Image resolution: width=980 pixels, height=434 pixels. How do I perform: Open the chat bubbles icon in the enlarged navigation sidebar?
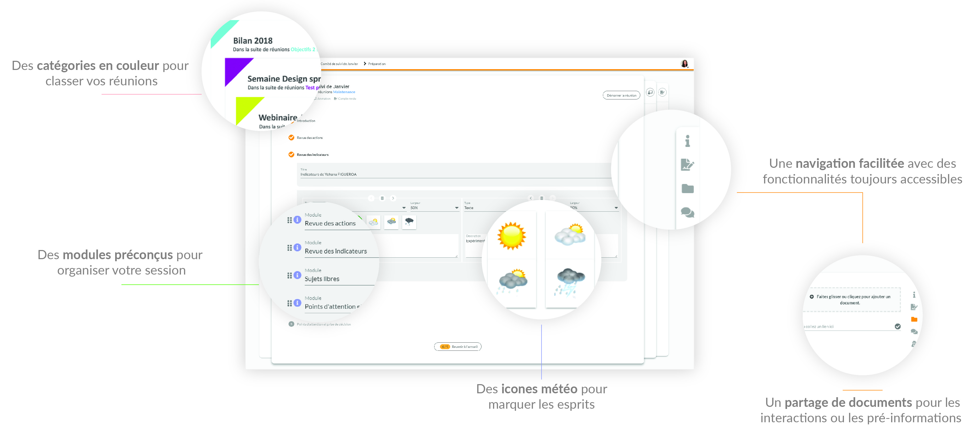coord(688,212)
